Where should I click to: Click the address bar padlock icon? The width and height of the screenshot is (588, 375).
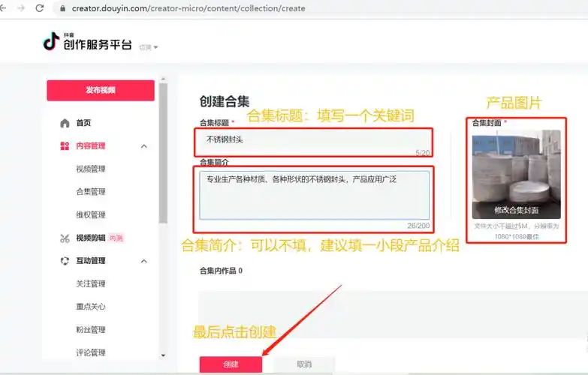pos(62,8)
